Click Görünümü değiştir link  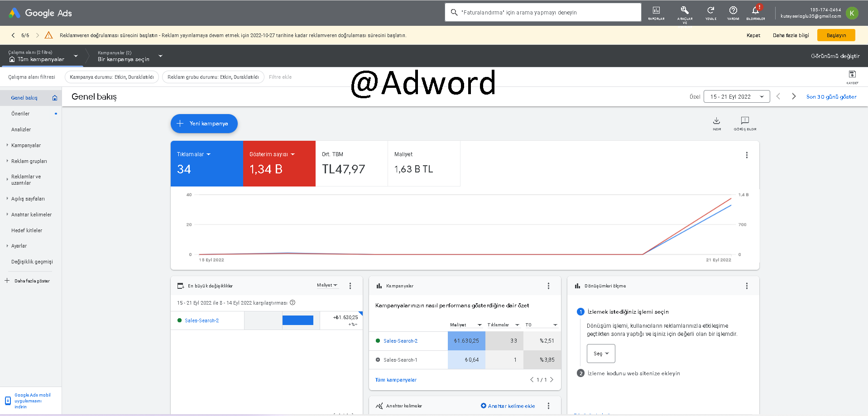[835, 56]
